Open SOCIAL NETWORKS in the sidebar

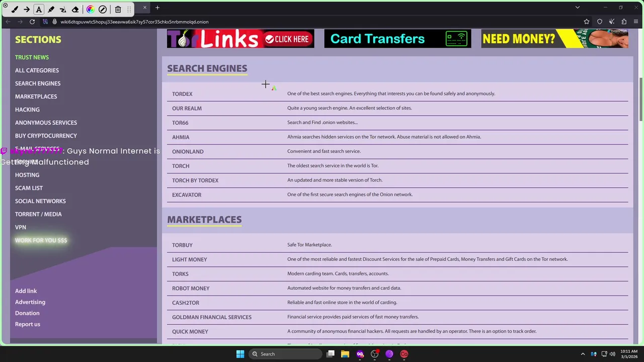(x=40, y=201)
